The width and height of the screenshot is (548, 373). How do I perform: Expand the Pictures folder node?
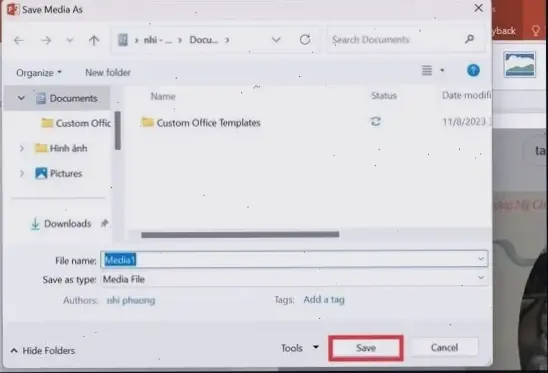(22, 173)
